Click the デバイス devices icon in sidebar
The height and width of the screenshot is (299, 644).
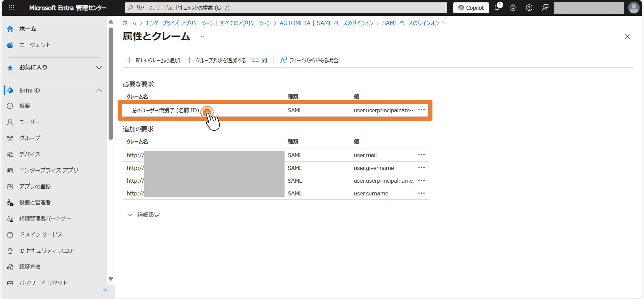point(10,154)
